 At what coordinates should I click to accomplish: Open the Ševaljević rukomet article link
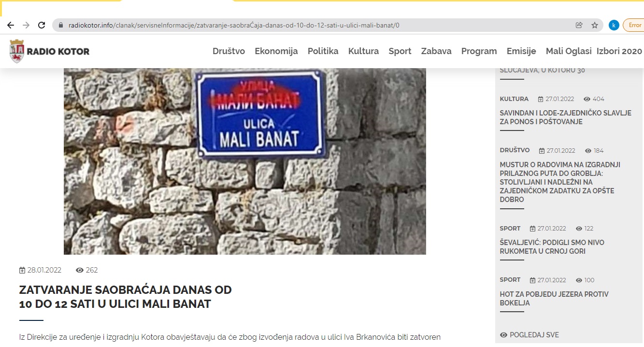(552, 247)
